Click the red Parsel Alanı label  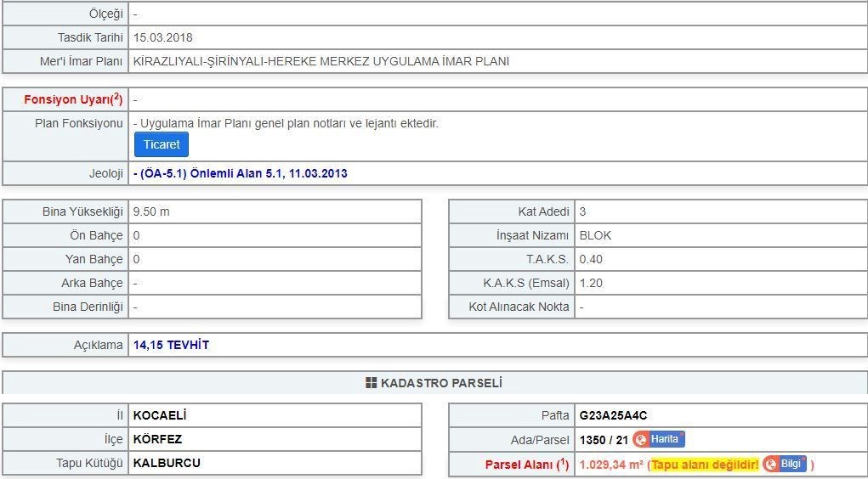[x=526, y=465]
